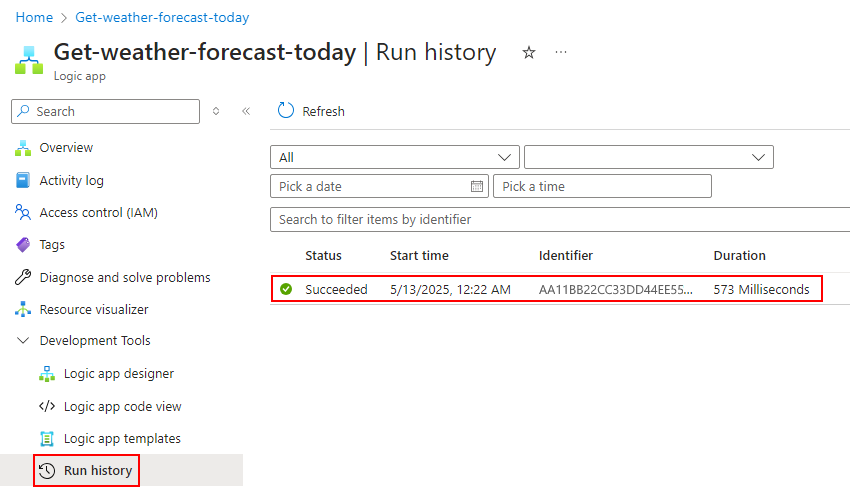The image size is (850, 490).
Task: Click the Overview icon in the sidebar
Action: 23,148
